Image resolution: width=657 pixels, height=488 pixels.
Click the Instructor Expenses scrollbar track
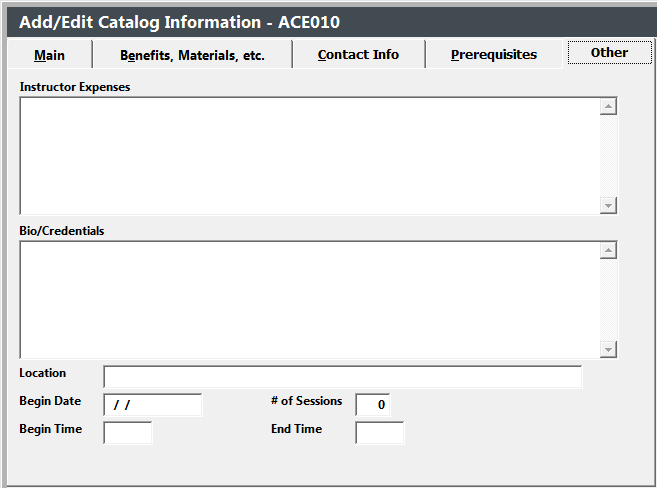pyautogui.click(x=608, y=156)
